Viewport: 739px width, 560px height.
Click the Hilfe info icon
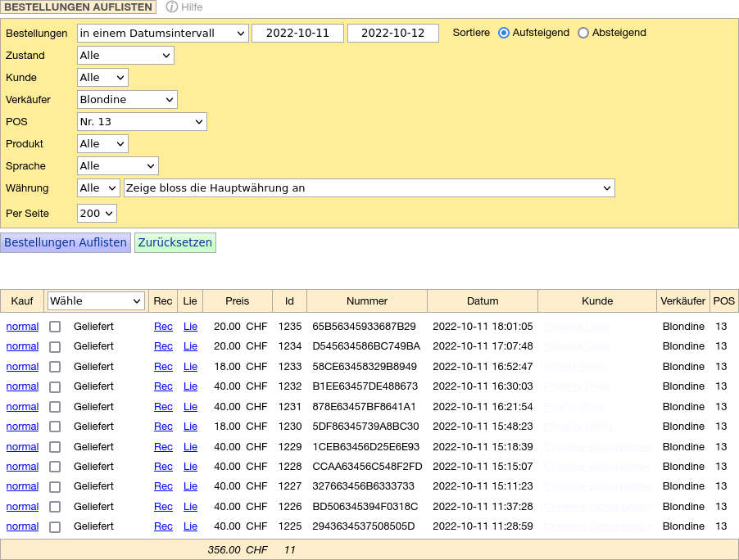(x=171, y=7)
